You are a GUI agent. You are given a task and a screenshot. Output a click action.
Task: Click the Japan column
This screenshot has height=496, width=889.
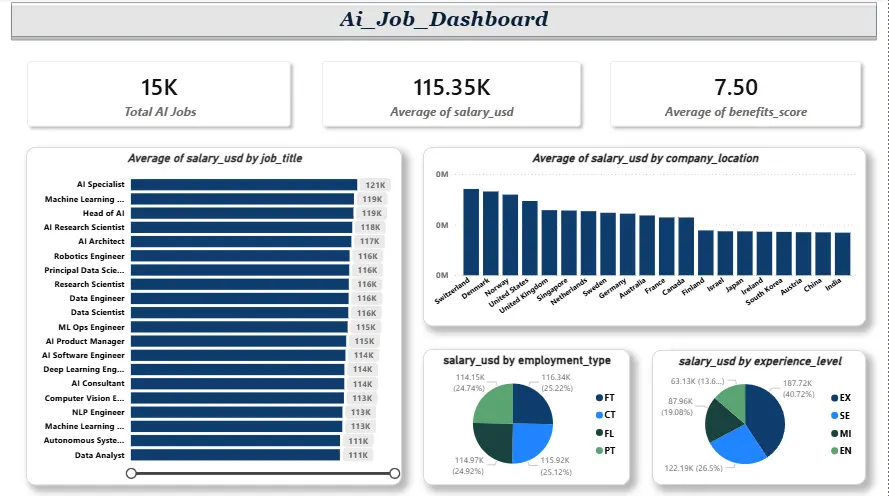click(x=744, y=253)
